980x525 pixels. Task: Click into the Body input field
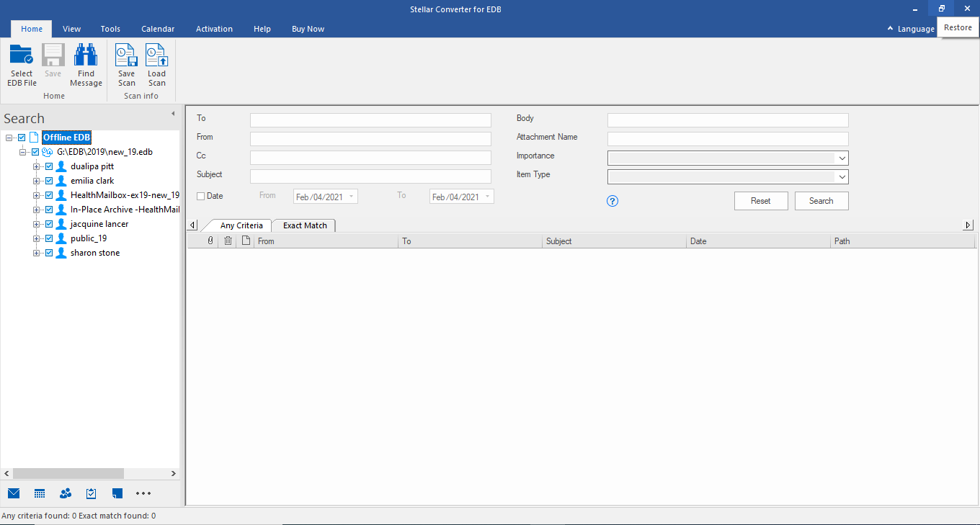(x=728, y=120)
